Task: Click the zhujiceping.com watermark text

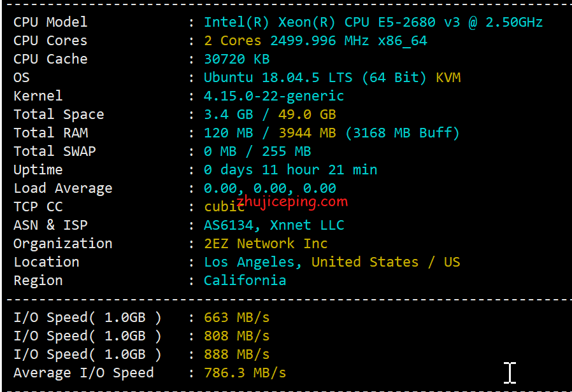Action: click(292, 202)
